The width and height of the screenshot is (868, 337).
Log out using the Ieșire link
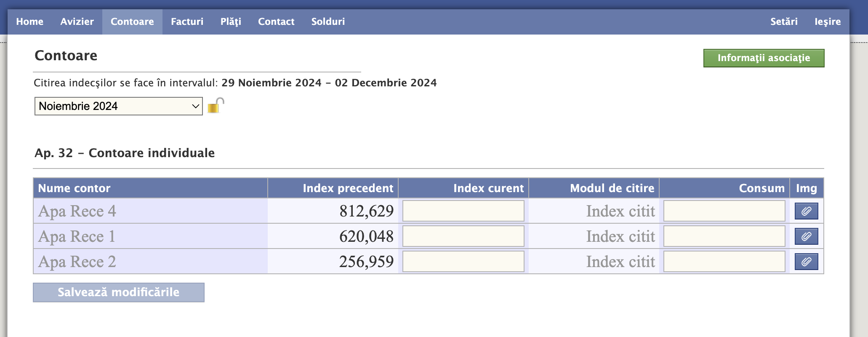(828, 21)
